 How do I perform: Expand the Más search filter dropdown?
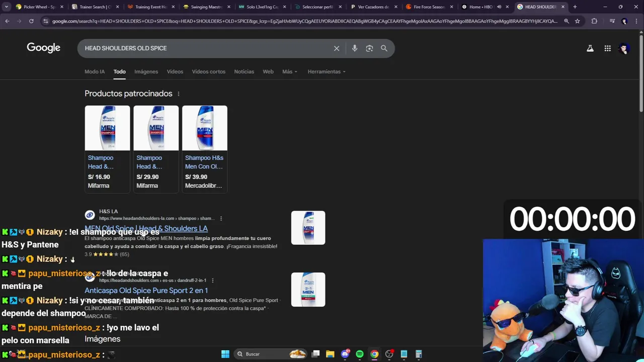(x=290, y=71)
